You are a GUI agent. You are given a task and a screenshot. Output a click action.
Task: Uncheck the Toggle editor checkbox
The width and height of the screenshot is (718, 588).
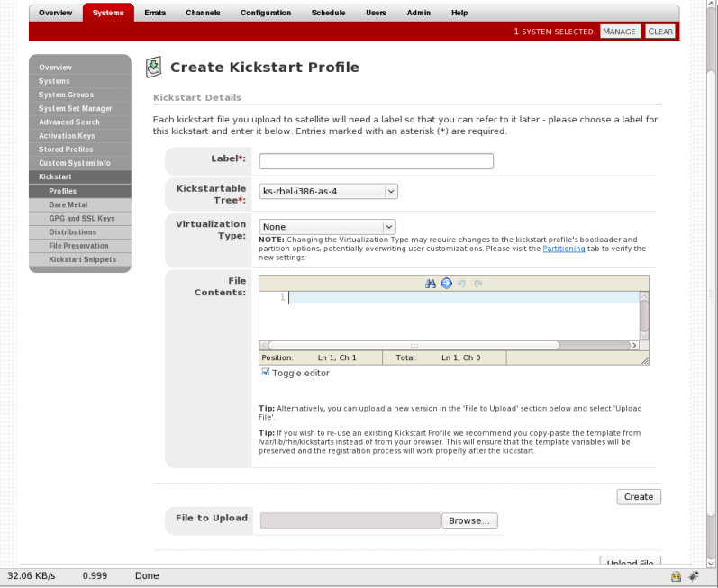pyautogui.click(x=265, y=372)
